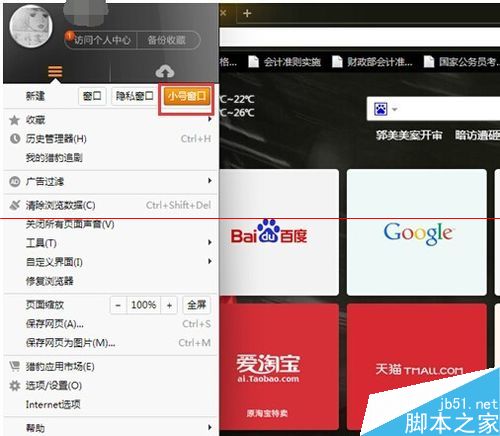The width and height of the screenshot is (500, 436).
Task: Close the current browser tab
Action: pyautogui.click(x=223, y=13)
